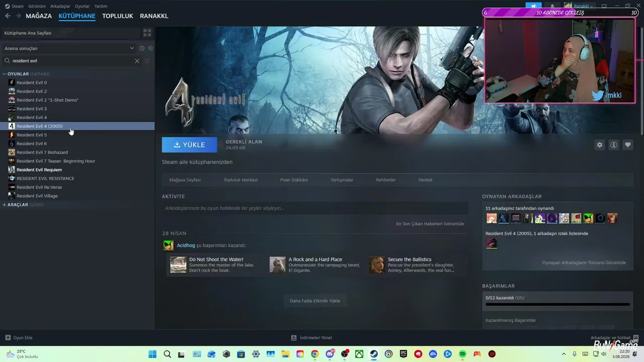Click the Acidhog user avatar
The width and height of the screenshot is (644, 362).
tap(169, 245)
